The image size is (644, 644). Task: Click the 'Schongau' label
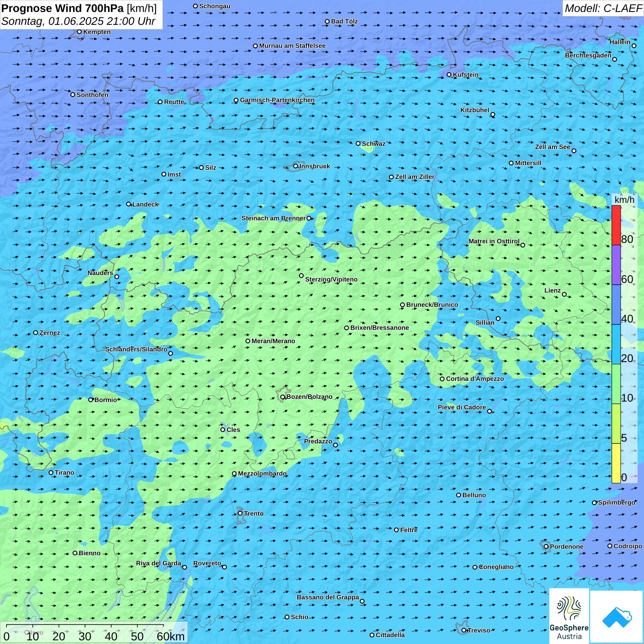pyautogui.click(x=214, y=6)
